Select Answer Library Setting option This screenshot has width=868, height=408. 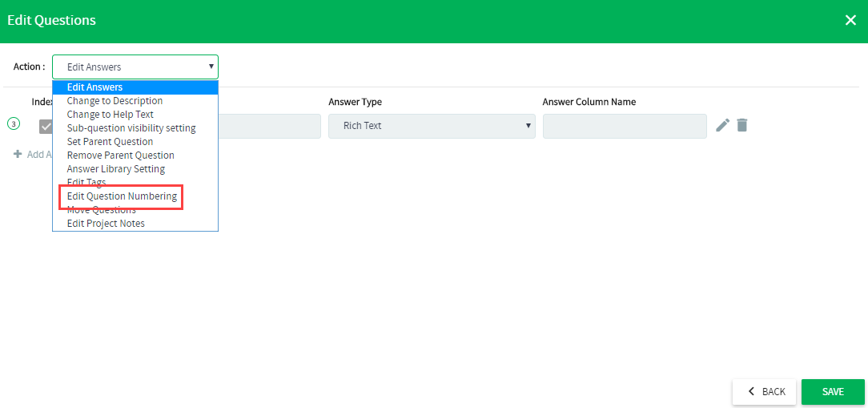(x=135, y=168)
